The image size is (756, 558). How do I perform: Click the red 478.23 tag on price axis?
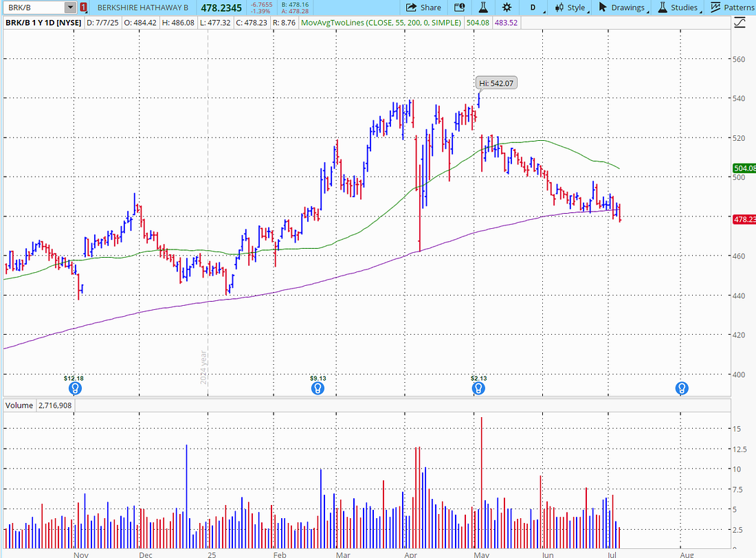click(x=744, y=219)
